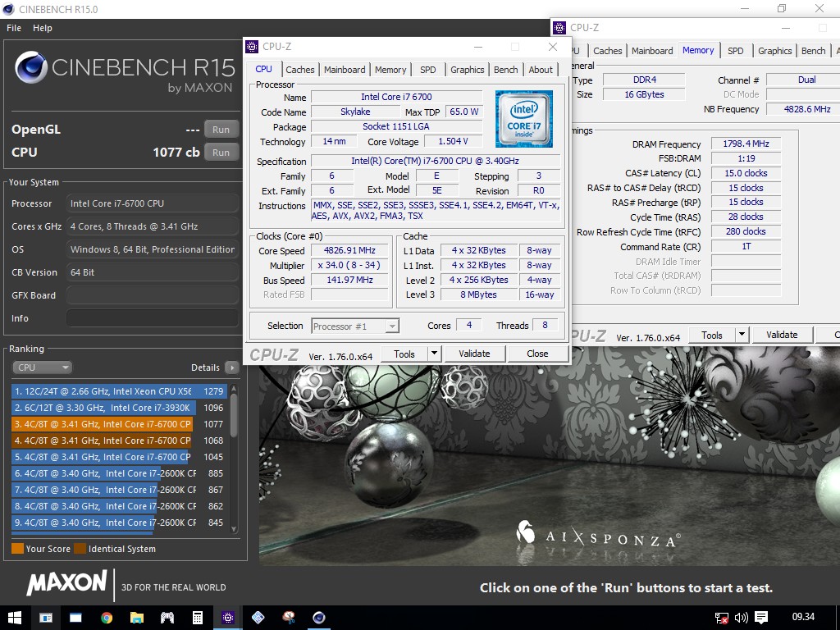Open the Memory tab in front CPU-Z
840x630 pixels.
point(390,70)
